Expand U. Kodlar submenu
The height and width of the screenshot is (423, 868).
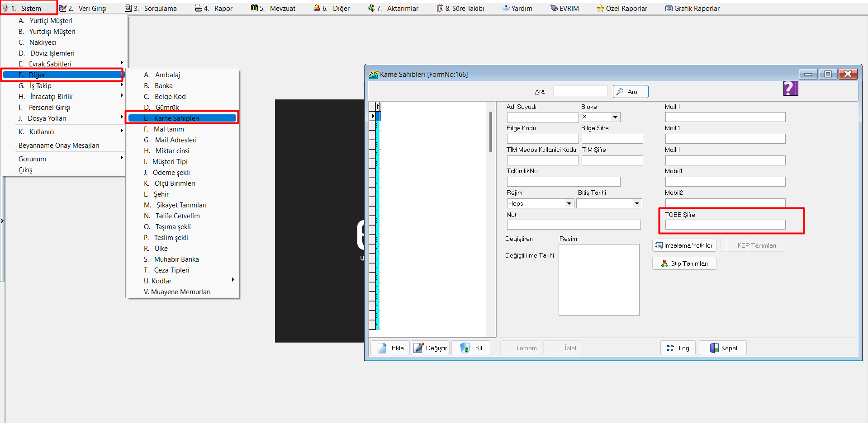(x=182, y=281)
